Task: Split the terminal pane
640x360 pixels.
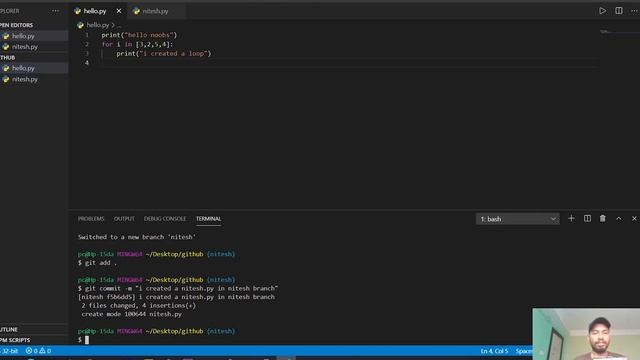Action: (587, 219)
